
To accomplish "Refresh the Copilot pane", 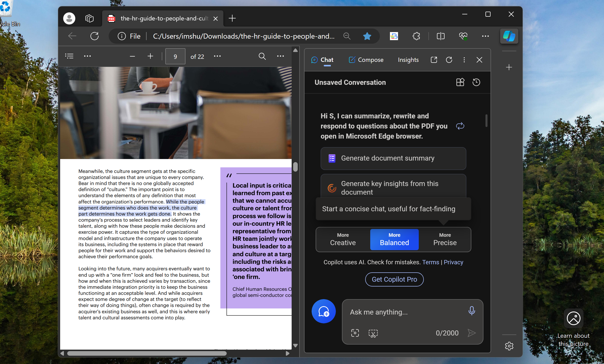I will pyautogui.click(x=449, y=60).
